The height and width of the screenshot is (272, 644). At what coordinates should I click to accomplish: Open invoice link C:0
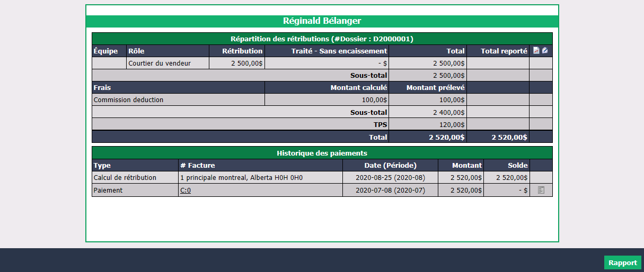[185, 191]
